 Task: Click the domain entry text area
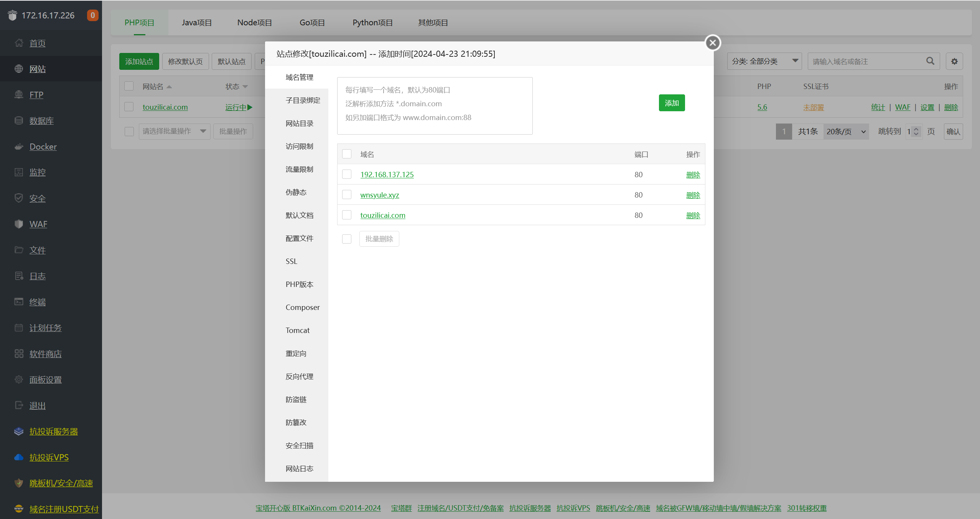[435, 106]
